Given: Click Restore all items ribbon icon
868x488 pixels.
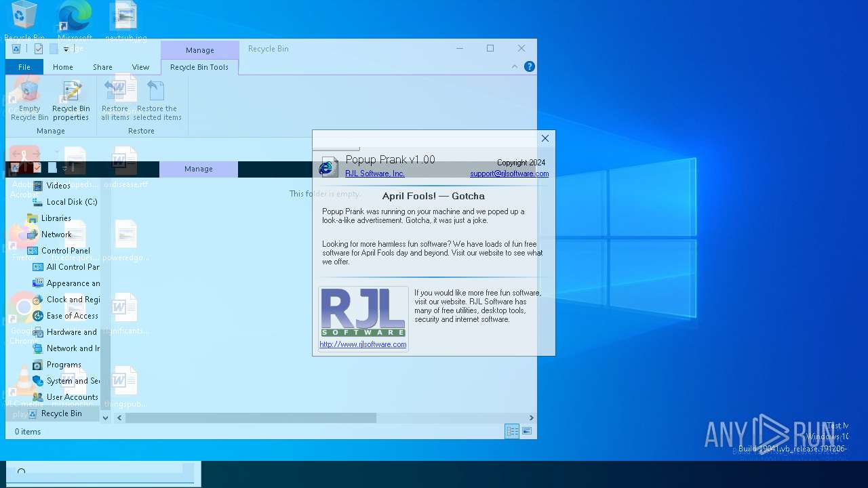Looking at the screenshot, I should click(115, 100).
